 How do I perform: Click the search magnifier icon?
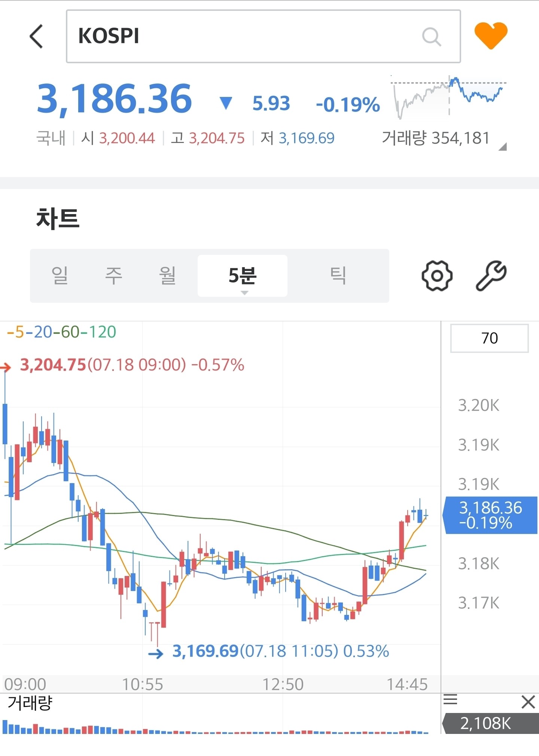432,37
